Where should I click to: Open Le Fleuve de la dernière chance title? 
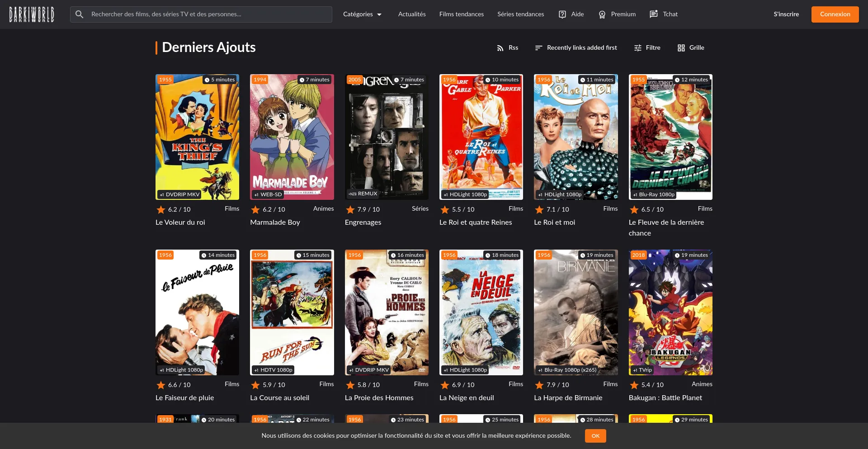coord(666,228)
